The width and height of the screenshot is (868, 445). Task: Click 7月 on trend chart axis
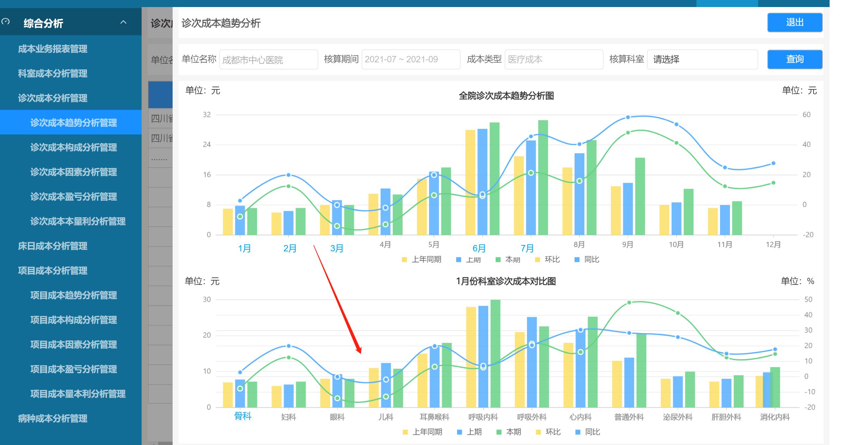tap(527, 249)
